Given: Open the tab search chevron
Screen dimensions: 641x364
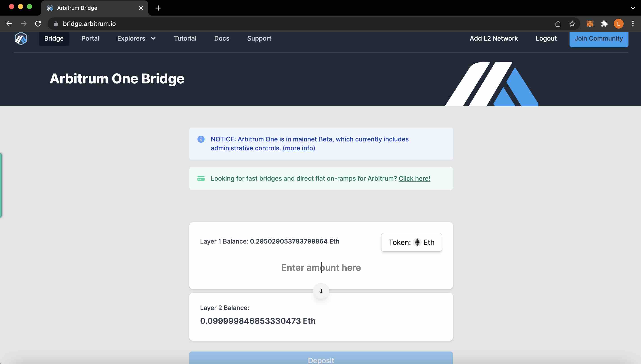Looking at the screenshot, I should (x=633, y=8).
